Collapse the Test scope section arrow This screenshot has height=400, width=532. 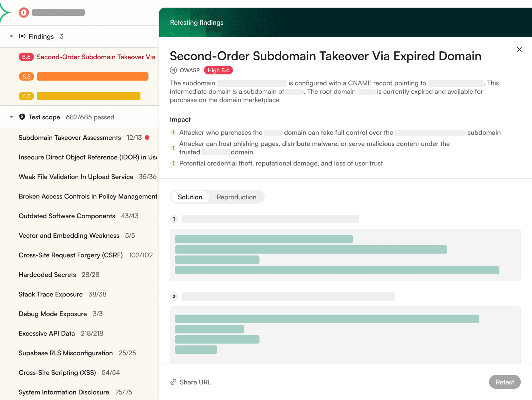pyautogui.click(x=11, y=117)
